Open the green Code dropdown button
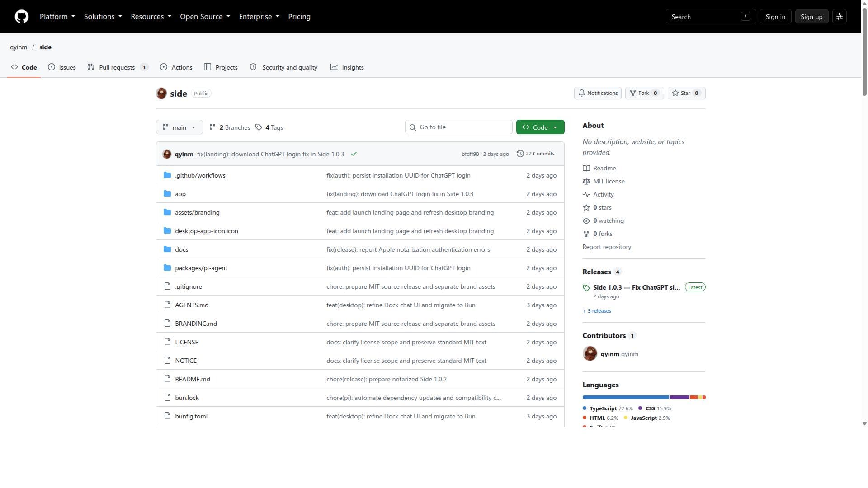868x488 pixels. 540,127
